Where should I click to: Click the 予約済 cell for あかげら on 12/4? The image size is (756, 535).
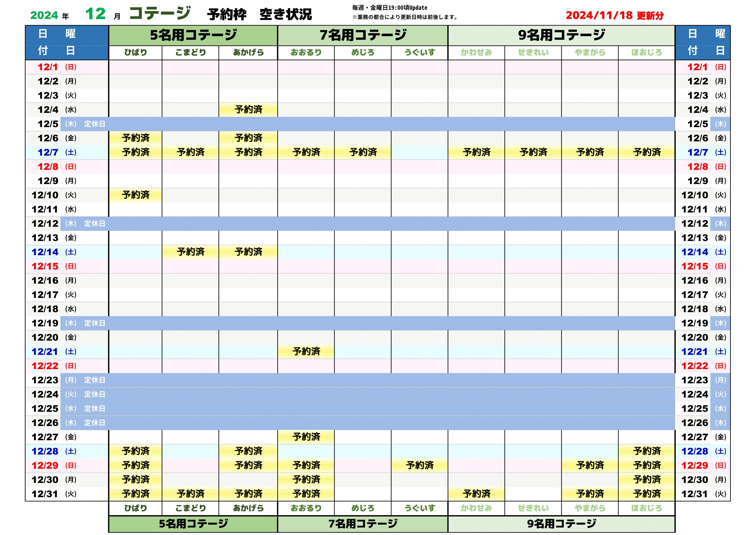point(248,110)
